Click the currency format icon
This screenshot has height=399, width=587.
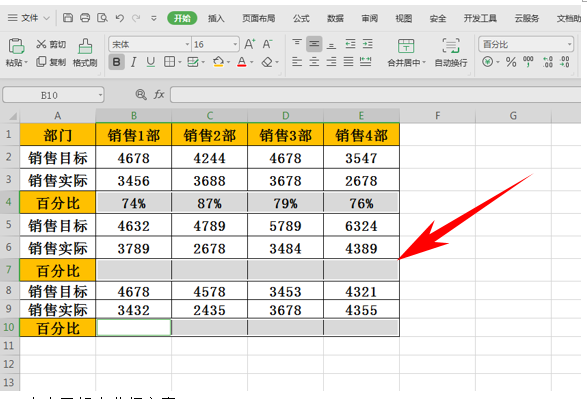coord(487,62)
